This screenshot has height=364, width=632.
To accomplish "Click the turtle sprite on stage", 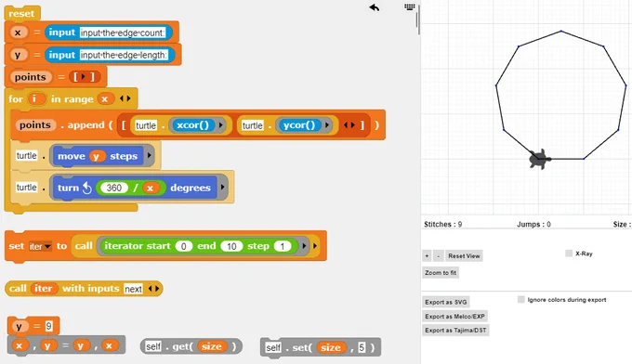I will (x=540, y=159).
